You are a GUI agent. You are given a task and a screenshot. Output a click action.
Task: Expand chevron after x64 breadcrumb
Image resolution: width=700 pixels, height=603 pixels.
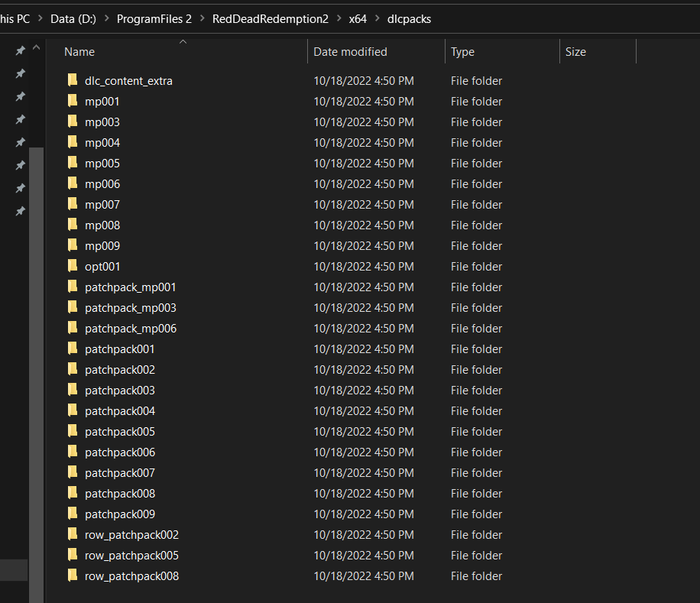378,18
